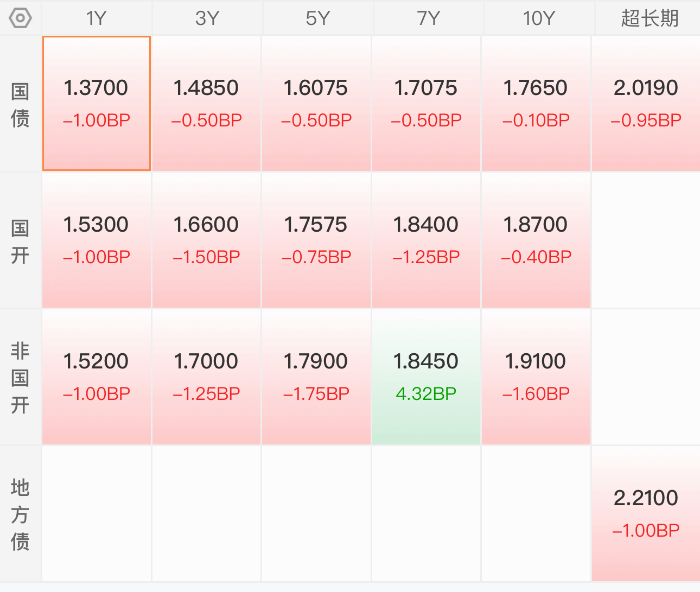
Task: Click the 5Y column header
Action: [317, 18]
